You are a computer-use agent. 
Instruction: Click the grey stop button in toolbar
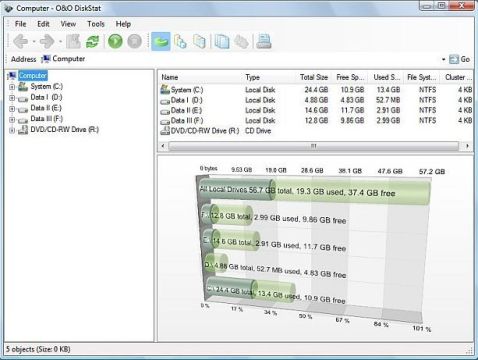pyautogui.click(x=135, y=42)
